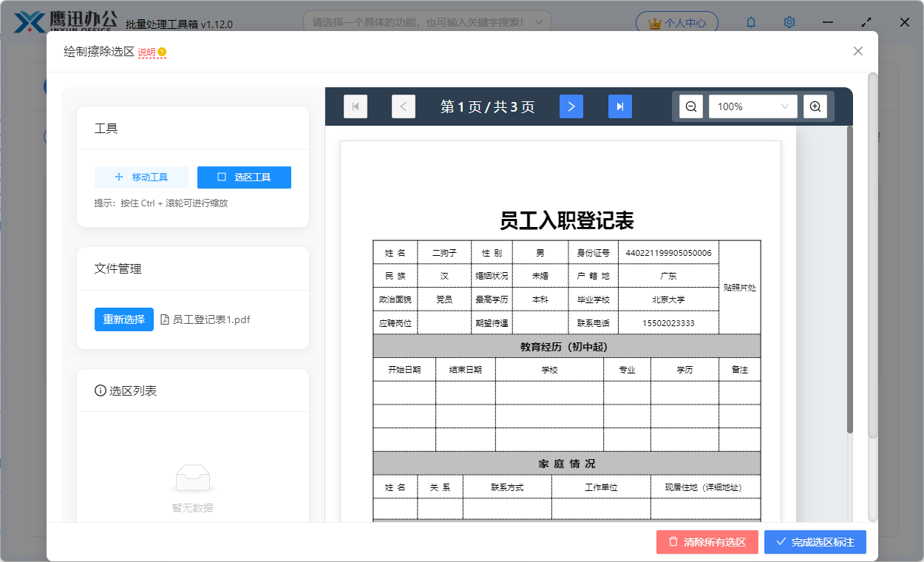Zoom in on the document
Screen dimensions: 924x562
pos(815,106)
